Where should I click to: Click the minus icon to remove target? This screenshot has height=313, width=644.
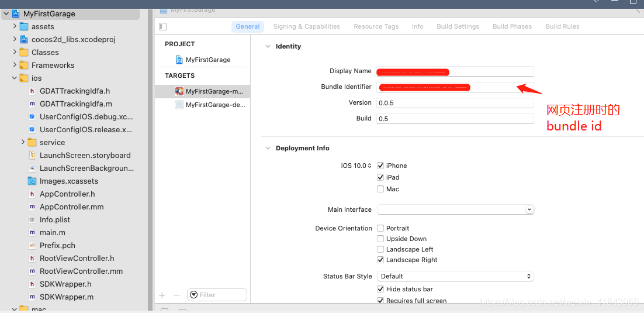[x=176, y=295]
